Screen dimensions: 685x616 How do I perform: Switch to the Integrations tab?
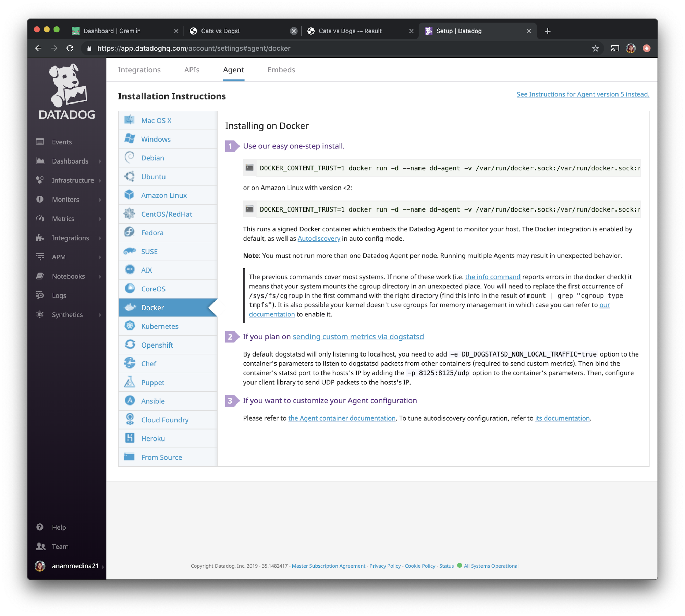139,70
